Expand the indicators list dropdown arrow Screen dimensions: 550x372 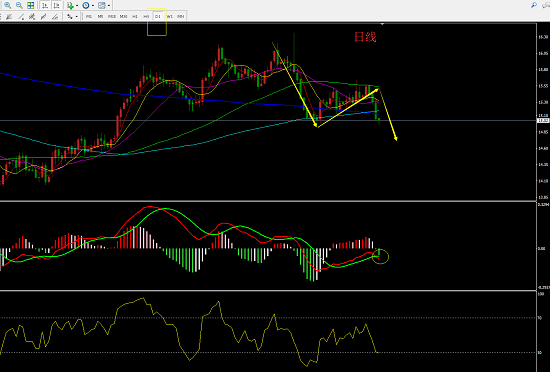coord(77,5)
